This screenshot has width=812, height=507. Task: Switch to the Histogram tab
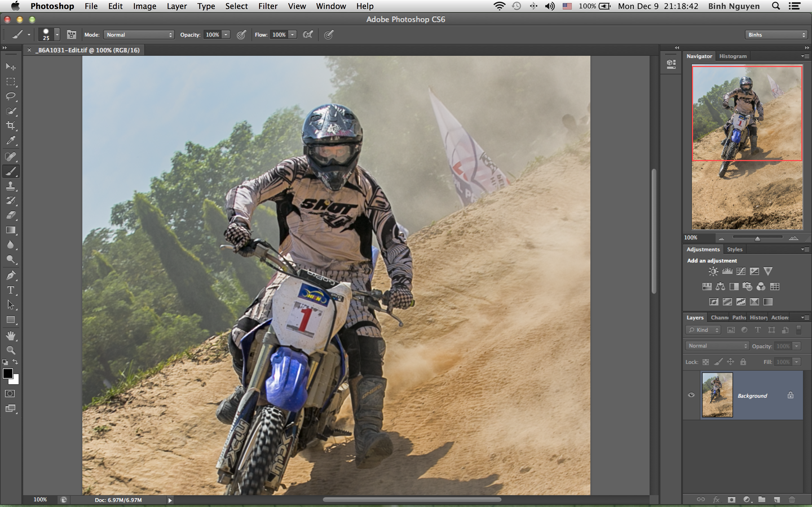pyautogui.click(x=733, y=56)
